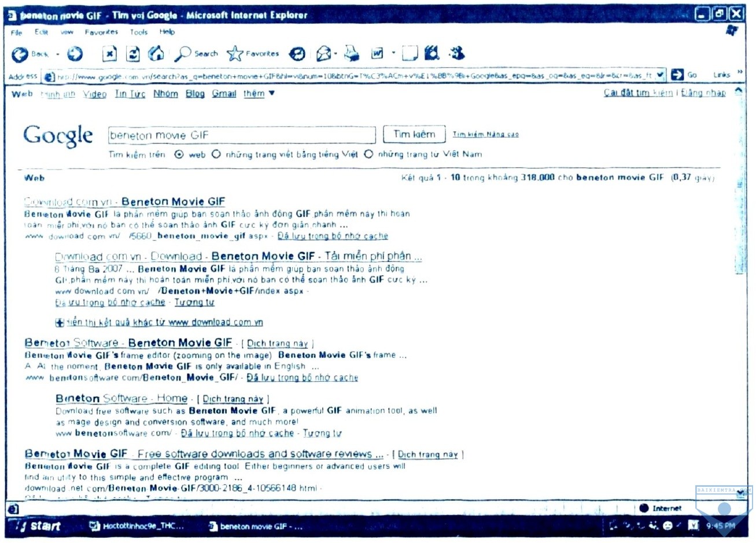Screen dimensions: 756x543
Task: Expand 'Hiển thị kết quả khác' plus icon
Action: point(60,323)
